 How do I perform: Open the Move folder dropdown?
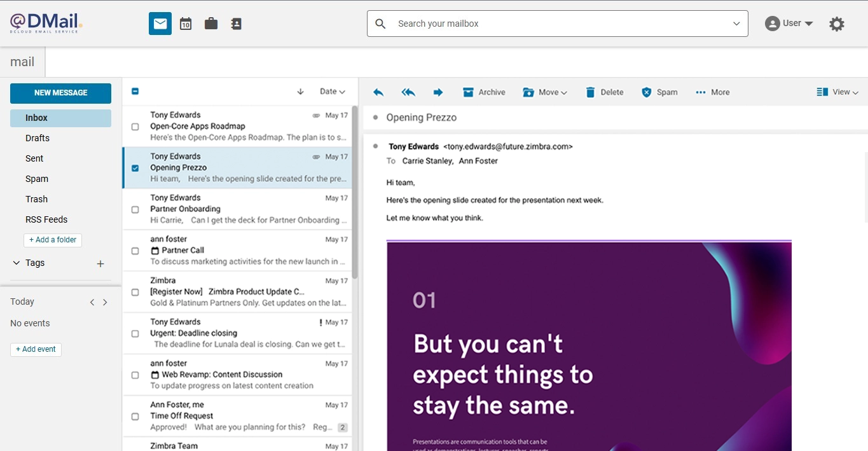pos(545,92)
